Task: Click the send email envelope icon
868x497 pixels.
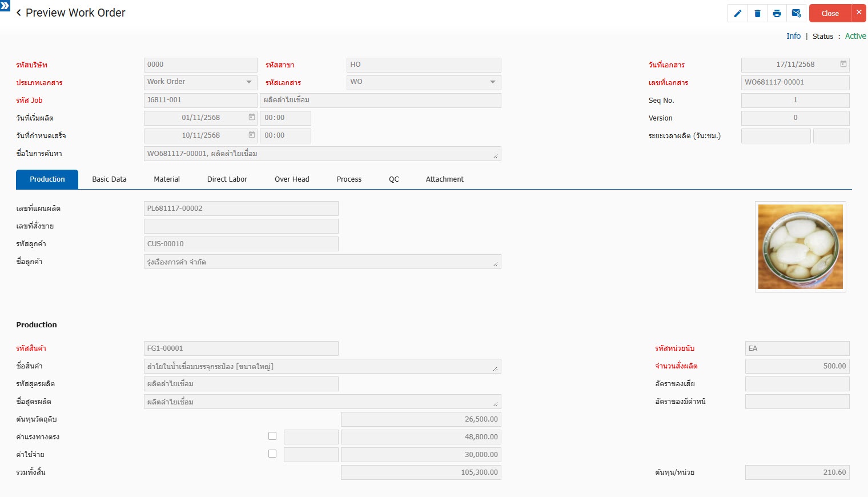Action: point(796,13)
